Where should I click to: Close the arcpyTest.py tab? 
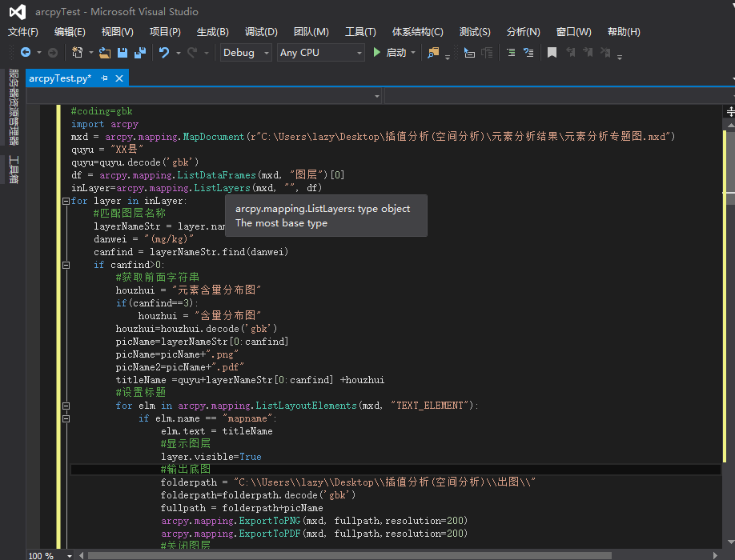(x=119, y=78)
